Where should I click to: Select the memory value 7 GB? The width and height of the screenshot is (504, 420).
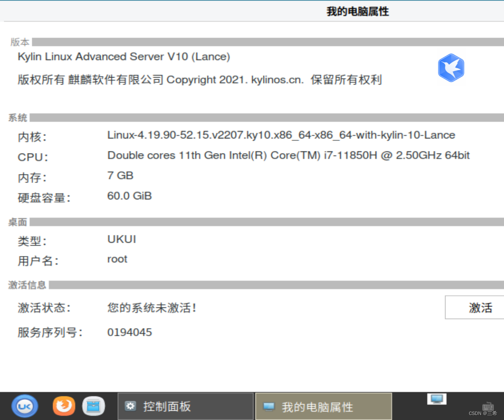click(120, 176)
